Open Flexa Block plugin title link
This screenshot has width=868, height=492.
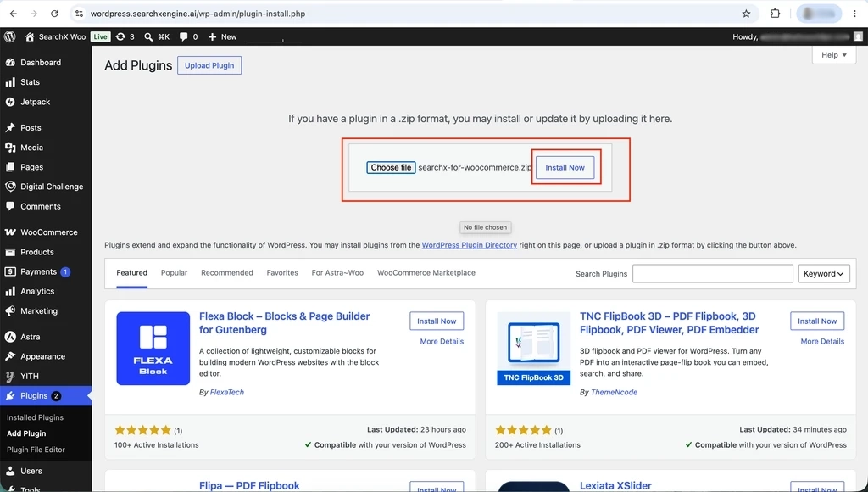tap(285, 323)
